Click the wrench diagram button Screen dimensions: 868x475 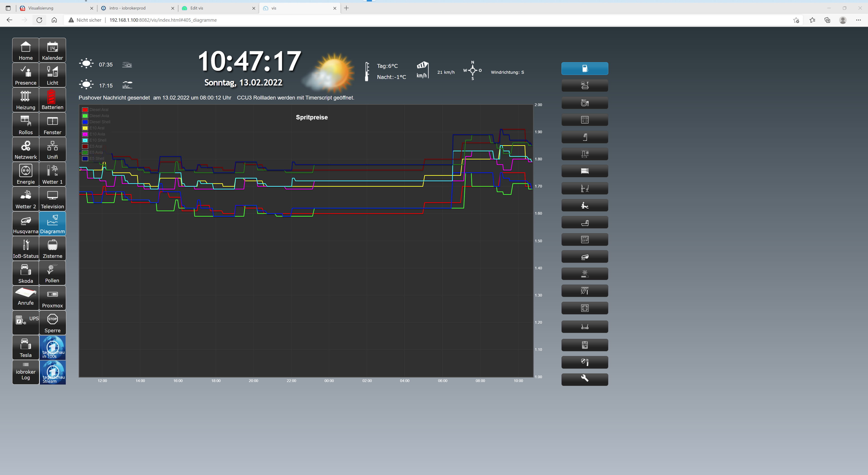click(x=584, y=379)
